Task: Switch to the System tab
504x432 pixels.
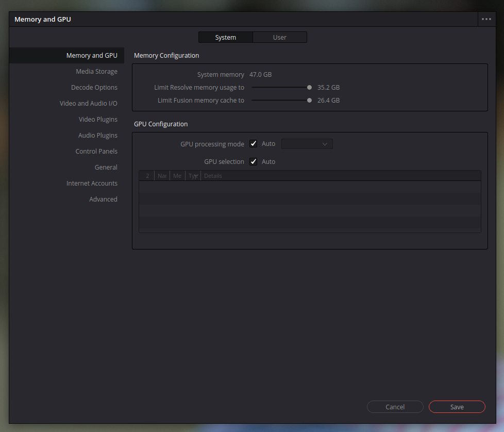Action: [226, 37]
